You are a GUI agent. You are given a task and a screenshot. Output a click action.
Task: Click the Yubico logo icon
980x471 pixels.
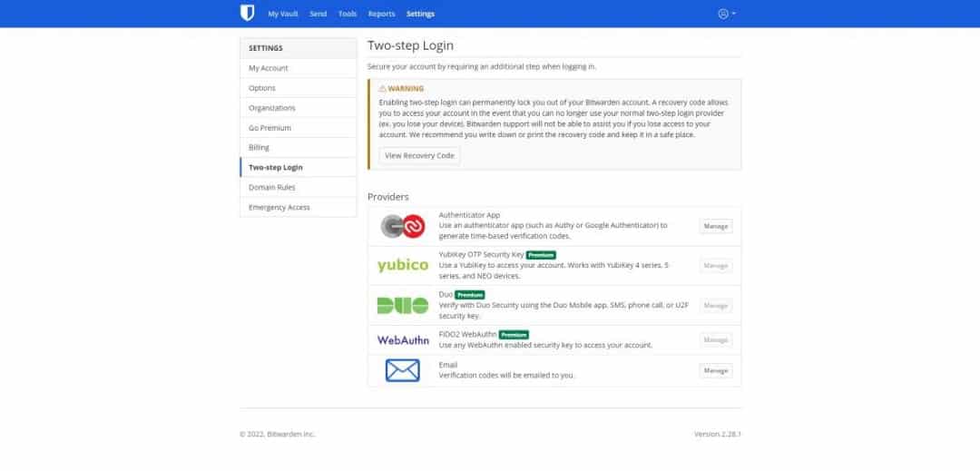coord(402,265)
